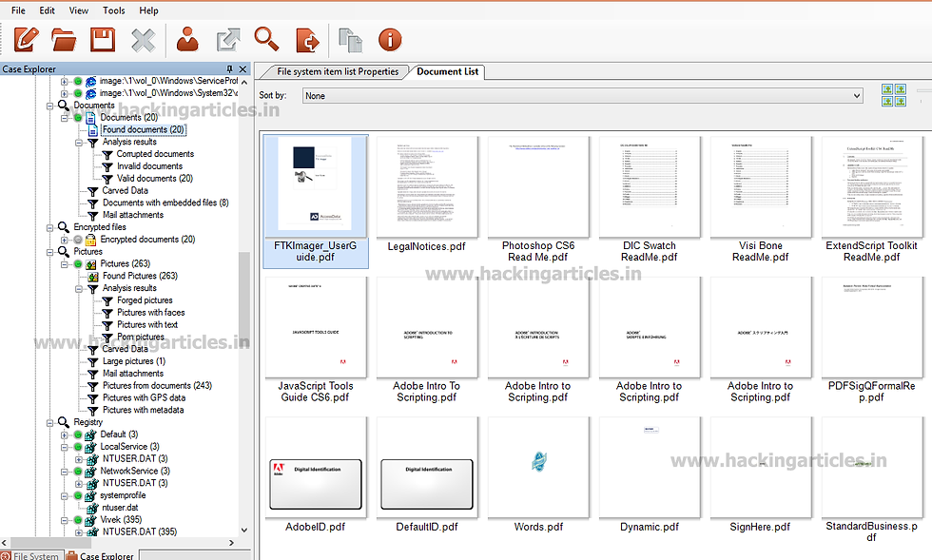Open search with the magnifier icon
Screen dimensions: 932x560
(266, 39)
